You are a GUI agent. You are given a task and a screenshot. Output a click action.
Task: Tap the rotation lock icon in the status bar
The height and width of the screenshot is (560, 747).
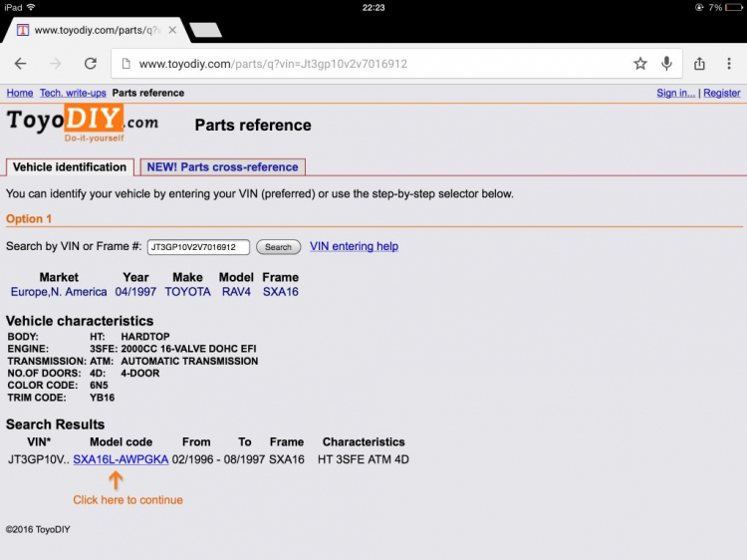(699, 8)
